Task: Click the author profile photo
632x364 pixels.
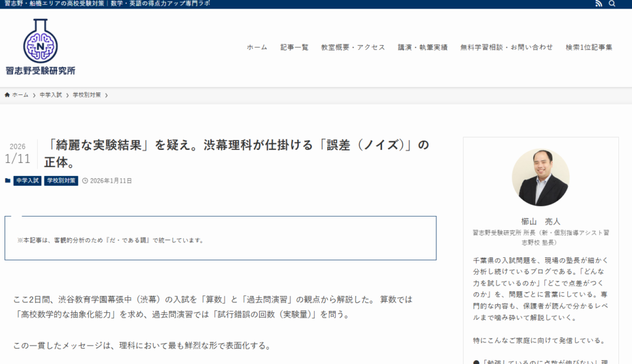Action: [x=540, y=177]
